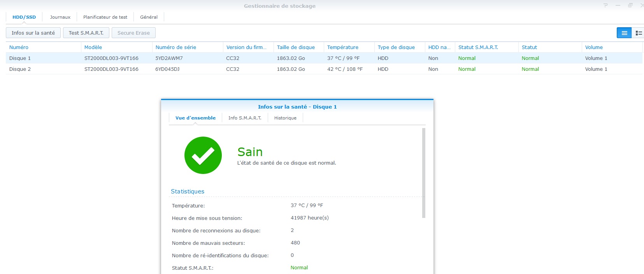Open Planificateur de test tab
This screenshot has height=274, width=644.
click(x=105, y=17)
